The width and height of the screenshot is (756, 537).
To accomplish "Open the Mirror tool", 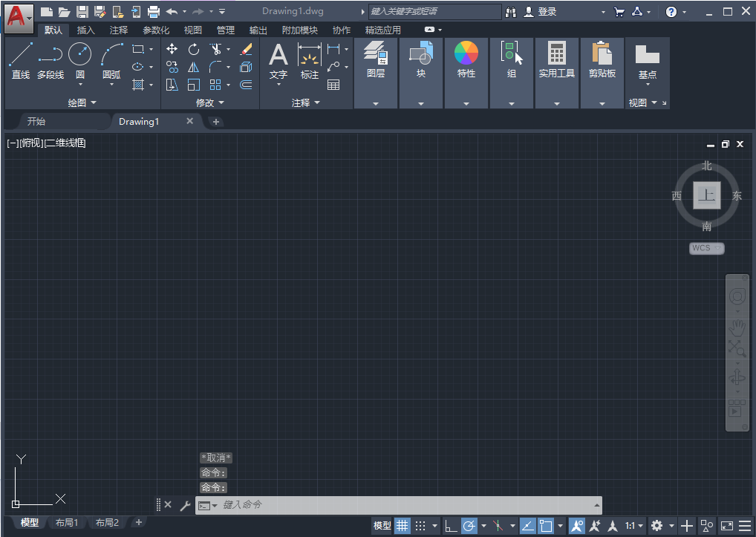I will tap(194, 67).
